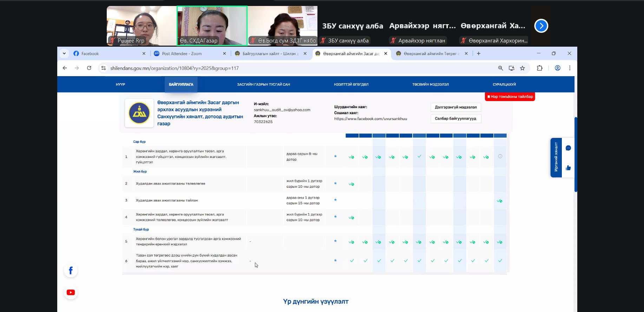Switch to the Post Attendee - Zoom tab

pyautogui.click(x=182, y=54)
